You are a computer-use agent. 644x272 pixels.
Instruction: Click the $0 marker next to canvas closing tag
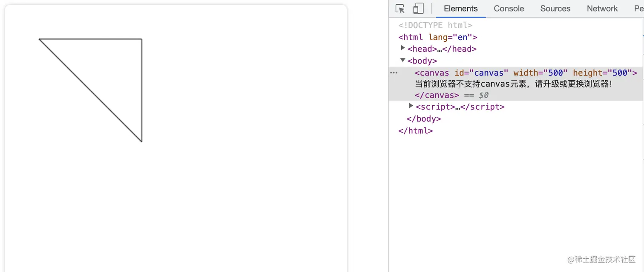[483, 95]
